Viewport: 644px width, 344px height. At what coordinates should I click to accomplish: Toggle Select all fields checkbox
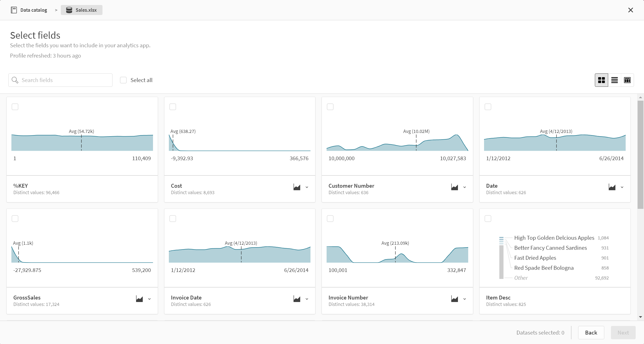[123, 80]
